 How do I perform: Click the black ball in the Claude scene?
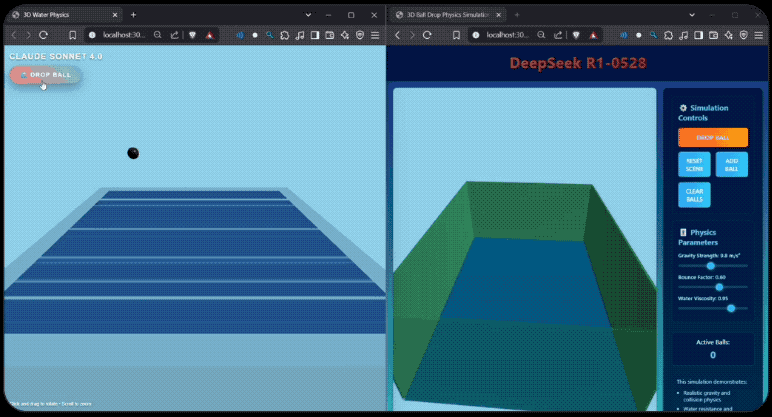[133, 153]
